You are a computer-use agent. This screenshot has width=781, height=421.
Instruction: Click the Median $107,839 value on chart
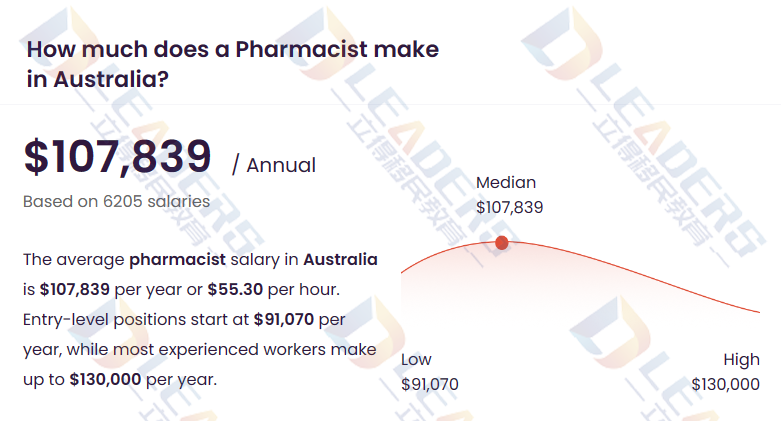point(509,207)
